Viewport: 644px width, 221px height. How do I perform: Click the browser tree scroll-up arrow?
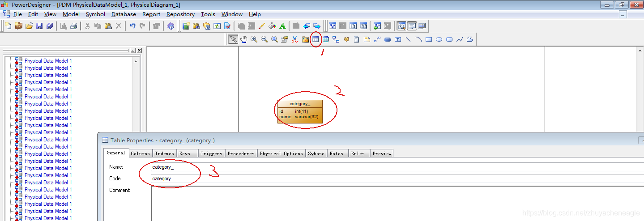tap(136, 61)
